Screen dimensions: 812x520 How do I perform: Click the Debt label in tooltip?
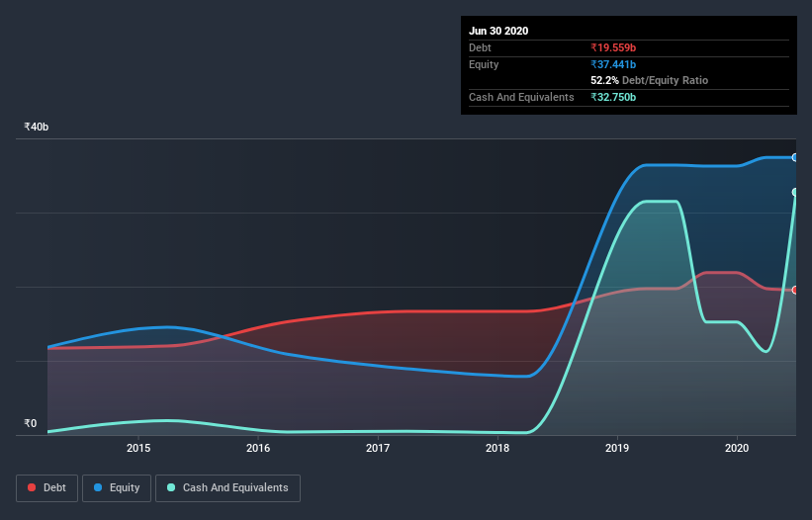(x=480, y=48)
